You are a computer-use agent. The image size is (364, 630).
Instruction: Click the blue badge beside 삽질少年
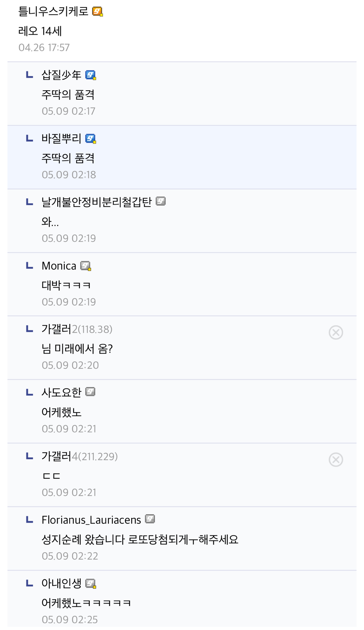pos(91,75)
